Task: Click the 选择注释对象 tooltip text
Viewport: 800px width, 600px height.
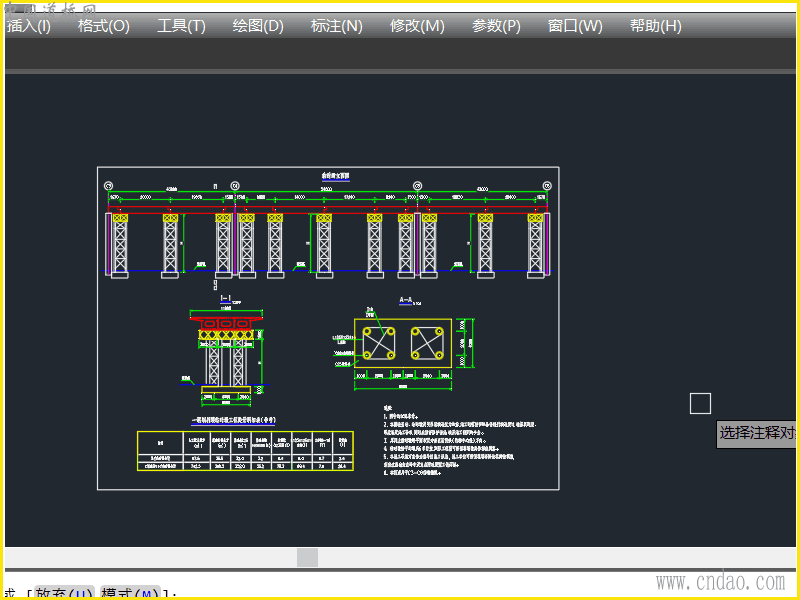Action: tap(757, 433)
